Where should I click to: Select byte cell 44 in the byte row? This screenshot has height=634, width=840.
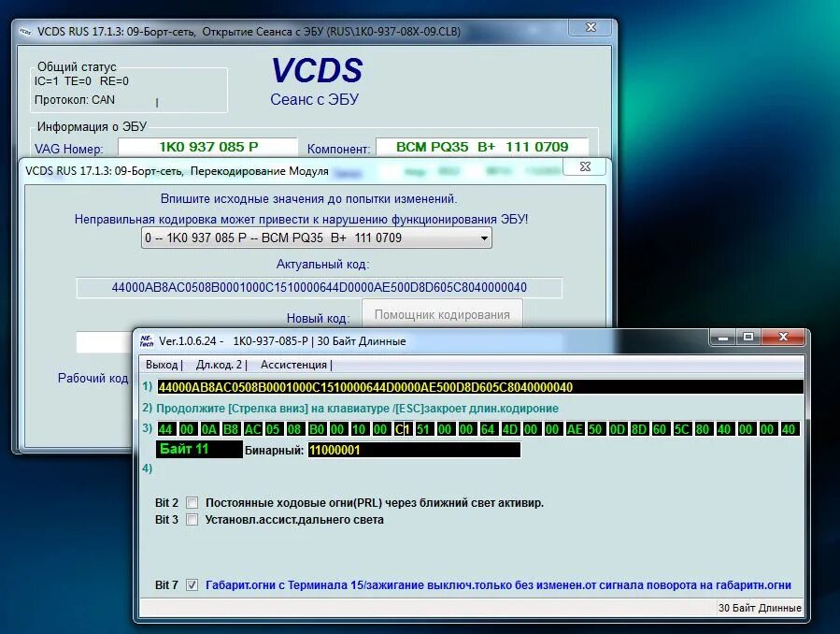tap(165, 429)
